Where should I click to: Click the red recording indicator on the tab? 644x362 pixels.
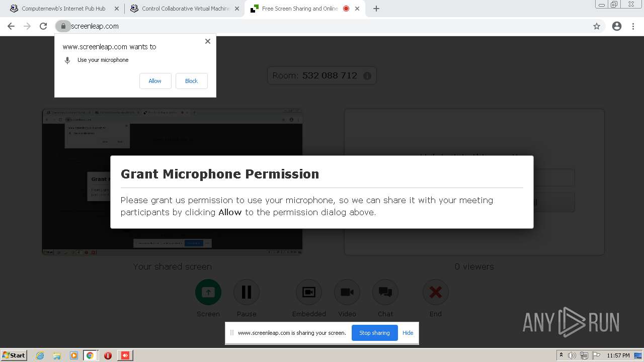[346, 9]
